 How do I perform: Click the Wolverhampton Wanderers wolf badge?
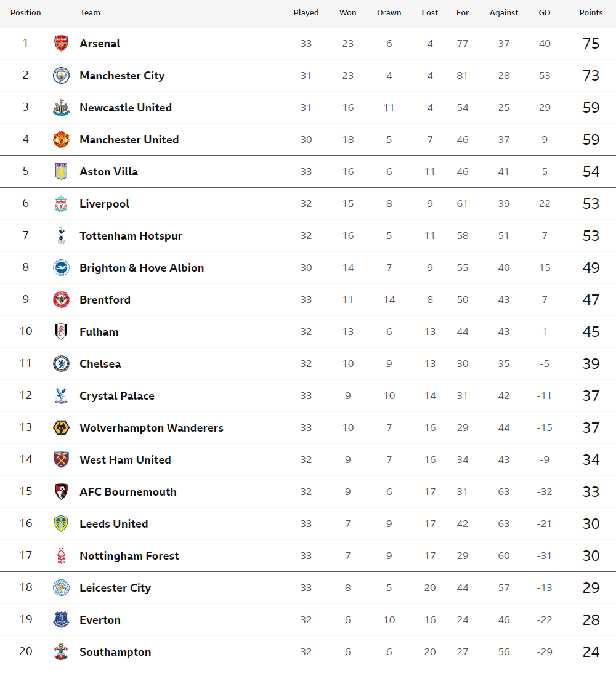(61, 427)
